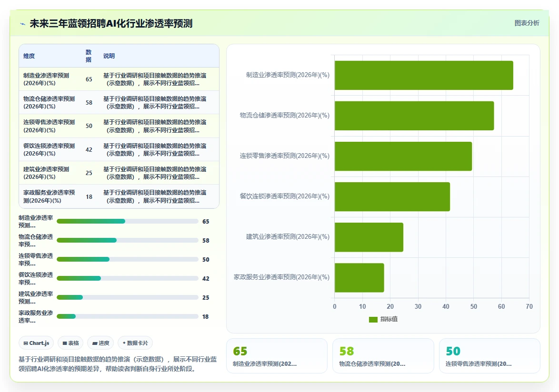Select the 物流仓储渗透率预测 table row cell
Screen dimensions: 559x392
[49, 103]
